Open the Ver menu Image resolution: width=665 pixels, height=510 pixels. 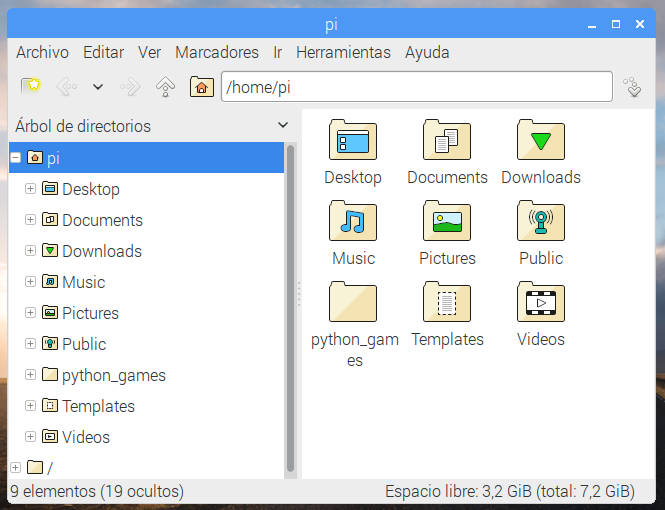click(x=149, y=53)
